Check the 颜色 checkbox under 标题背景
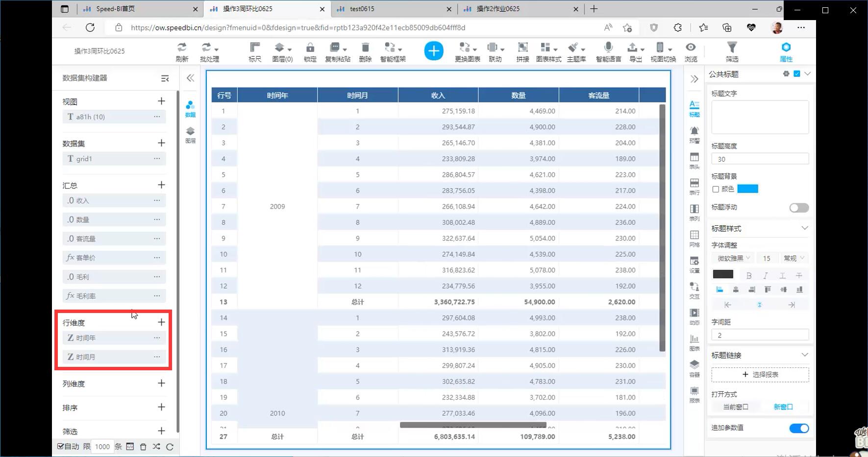Viewport: 868px width, 457px height. (716, 189)
